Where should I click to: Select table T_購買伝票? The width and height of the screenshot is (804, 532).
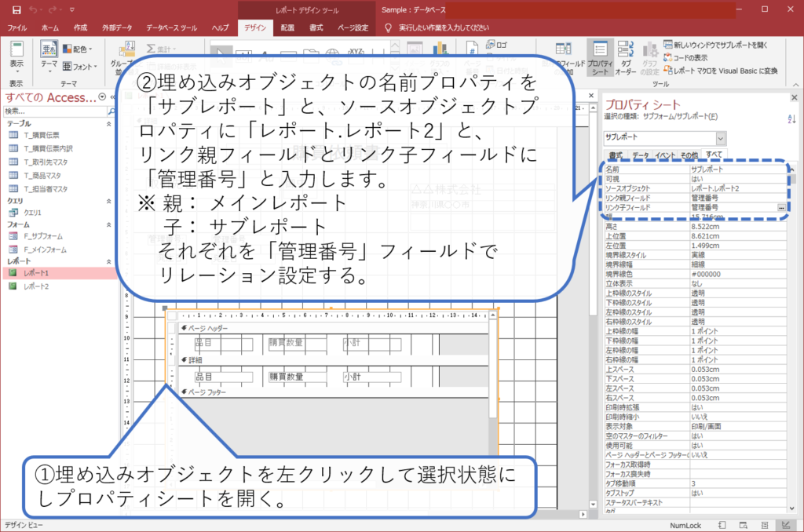[x=42, y=135]
